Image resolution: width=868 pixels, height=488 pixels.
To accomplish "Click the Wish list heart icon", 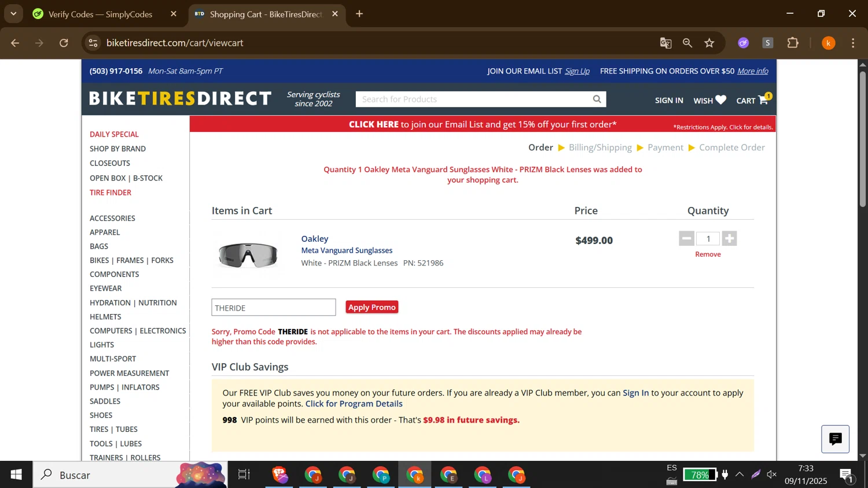I will 720,100.
